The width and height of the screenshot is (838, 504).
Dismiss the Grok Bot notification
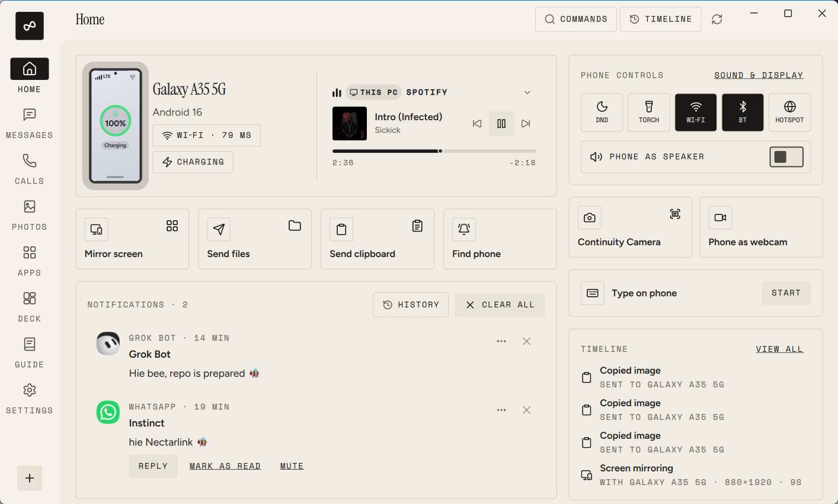(526, 341)
